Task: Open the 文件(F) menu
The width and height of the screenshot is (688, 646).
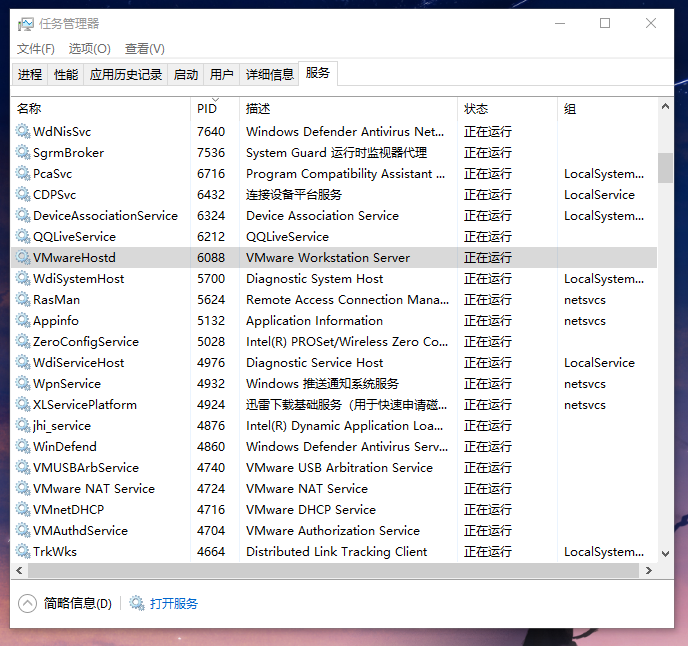Action: click(36, 49)
